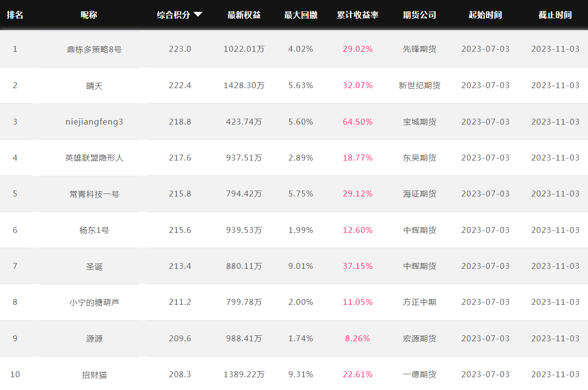Viewport: 588px width, 390px height.
Task: Click equity value 794.42万
Action: pos(244,194)
